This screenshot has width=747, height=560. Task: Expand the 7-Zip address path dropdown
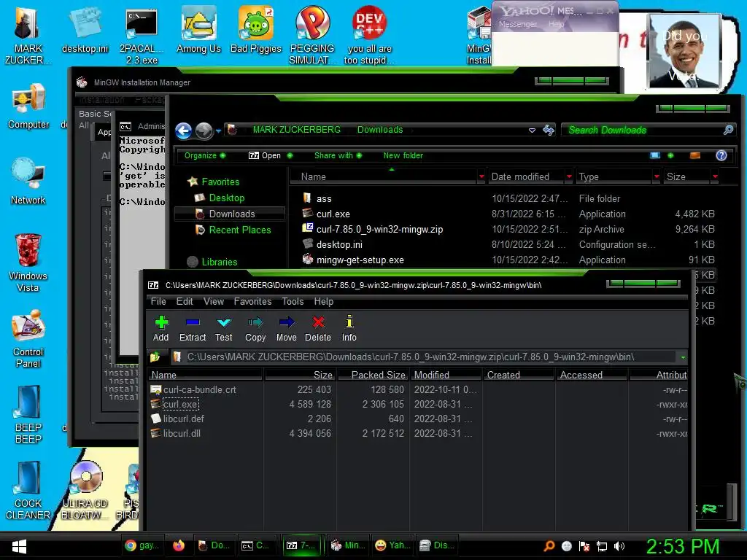(683, 357)
